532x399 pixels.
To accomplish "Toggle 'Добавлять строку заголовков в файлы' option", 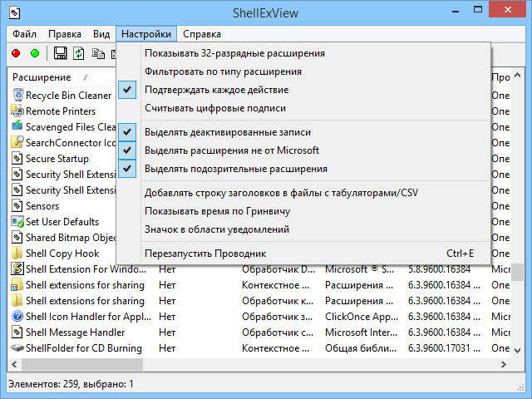I will (303, 193).
